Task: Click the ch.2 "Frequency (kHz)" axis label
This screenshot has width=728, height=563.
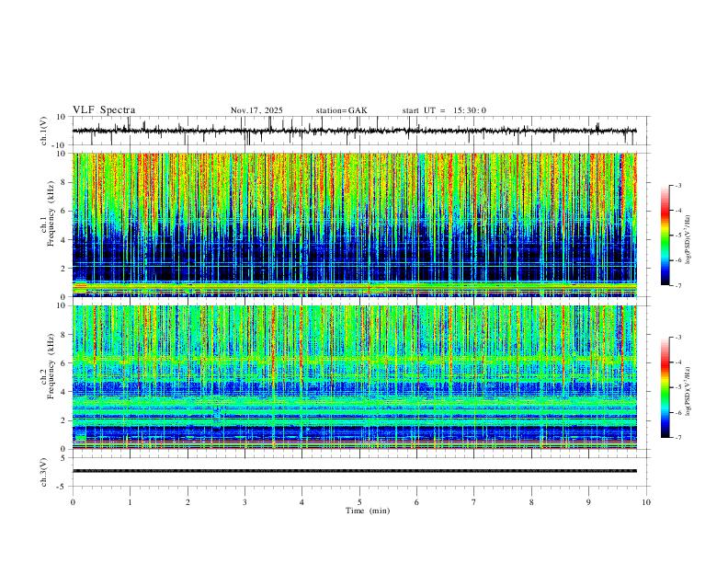Action: pyautogui.click(x=51, y=366)
